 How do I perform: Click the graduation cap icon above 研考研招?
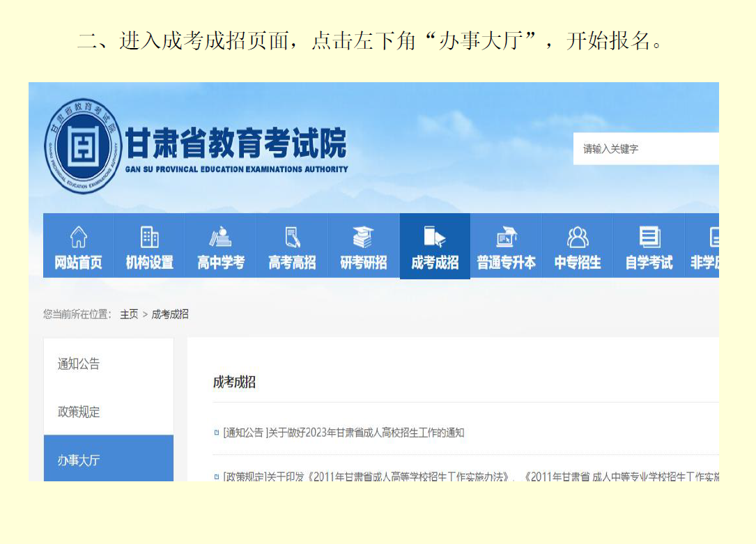363,238
